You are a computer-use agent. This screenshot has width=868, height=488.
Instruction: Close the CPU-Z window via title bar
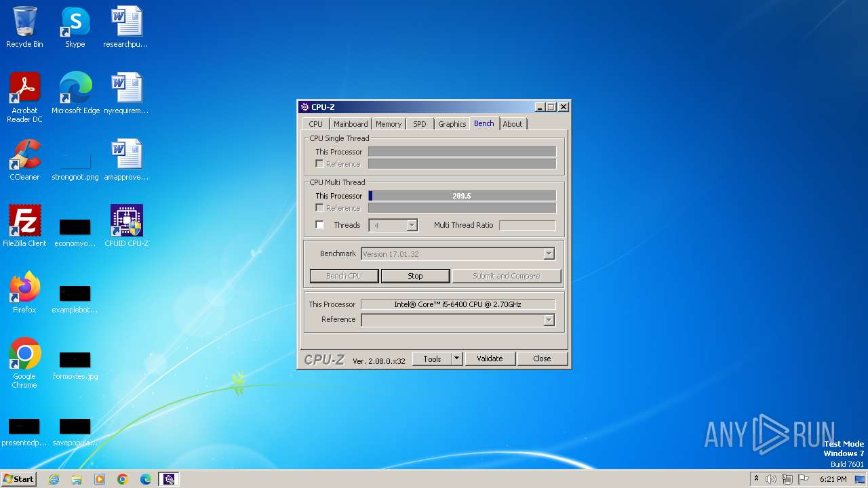(564, 107)
